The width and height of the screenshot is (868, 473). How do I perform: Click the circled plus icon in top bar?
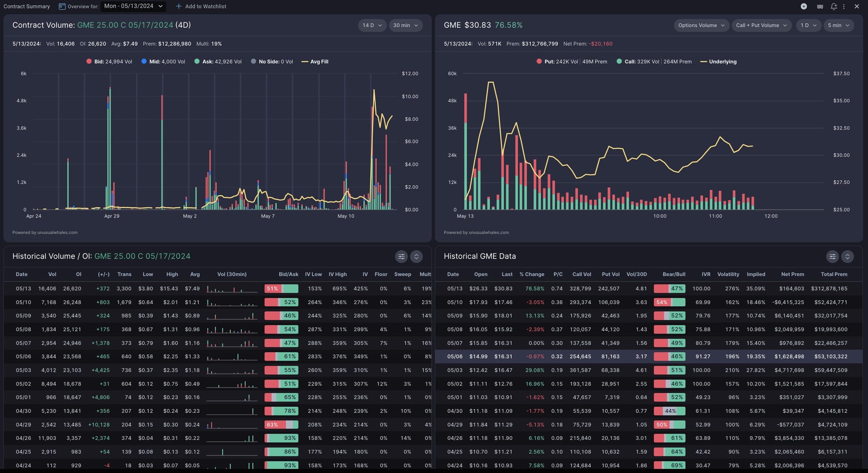(x=804, y=6)
